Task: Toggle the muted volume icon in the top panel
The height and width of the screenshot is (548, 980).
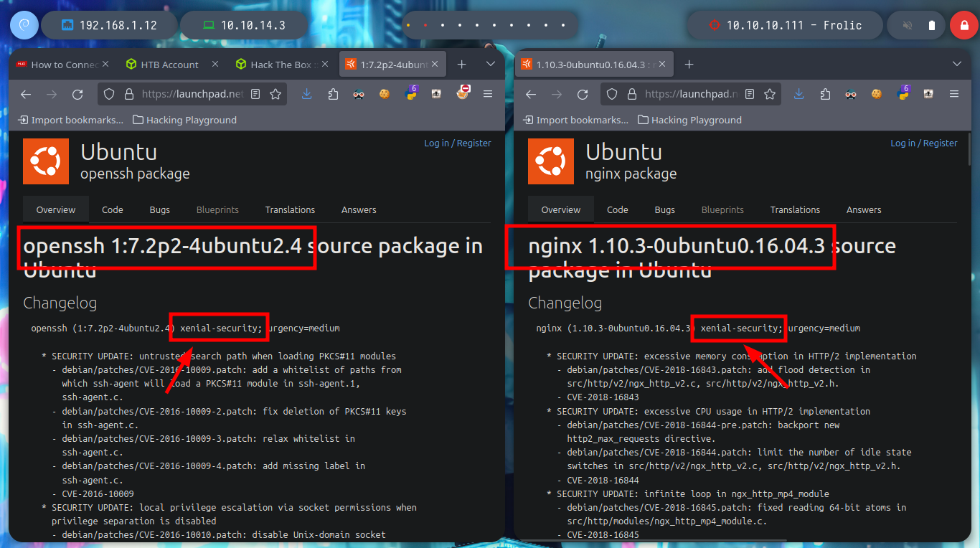Action: 908,25
